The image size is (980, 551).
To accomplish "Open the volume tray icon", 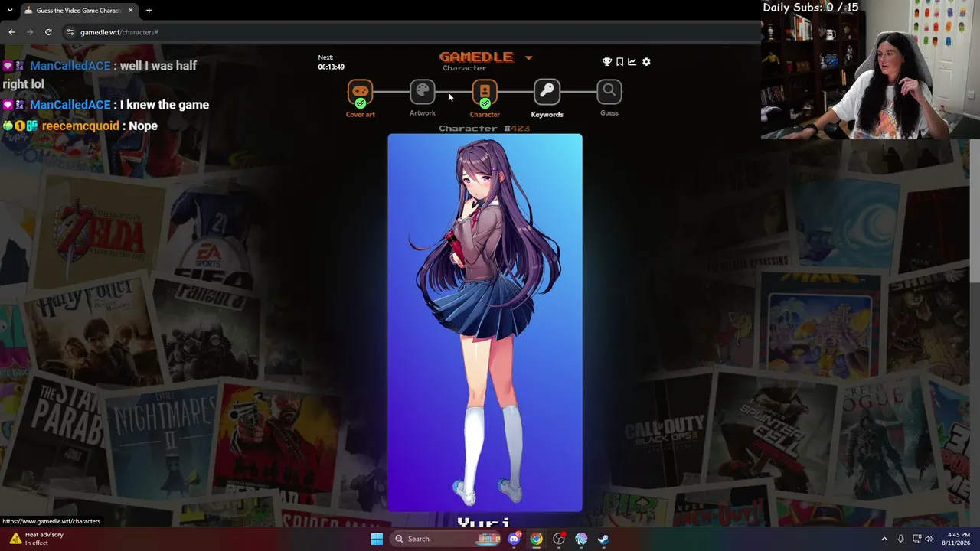I will tap(929, 539).
